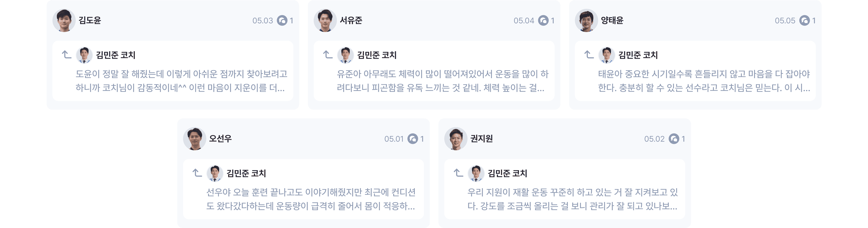Click the player name 권지원
Image resolution: width=868 pixels, height=228 pixels.
(x=482, y=139)
